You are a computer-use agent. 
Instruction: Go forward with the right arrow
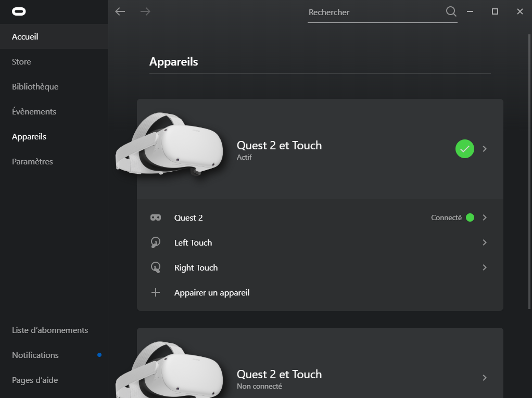[145, 11]
